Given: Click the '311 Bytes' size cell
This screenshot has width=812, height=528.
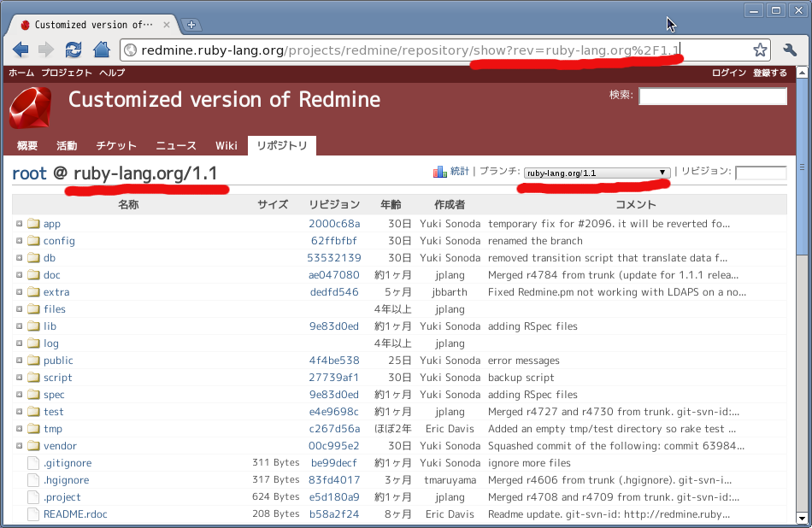Looking at the screenshot, I should [275, 462].
